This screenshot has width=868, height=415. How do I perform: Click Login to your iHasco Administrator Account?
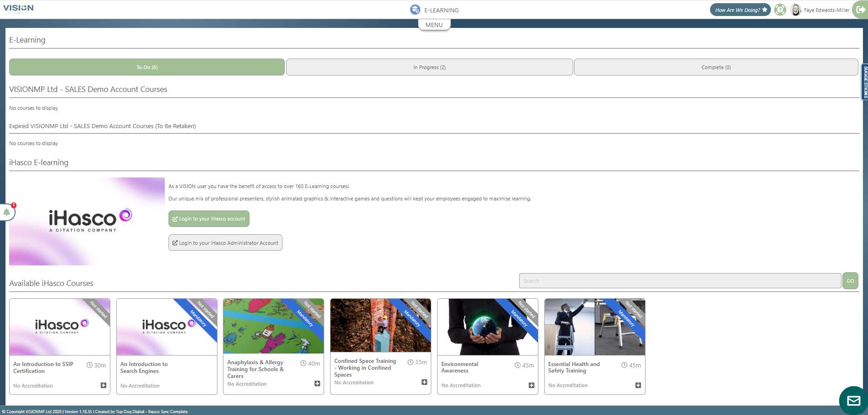click(225, 243)
